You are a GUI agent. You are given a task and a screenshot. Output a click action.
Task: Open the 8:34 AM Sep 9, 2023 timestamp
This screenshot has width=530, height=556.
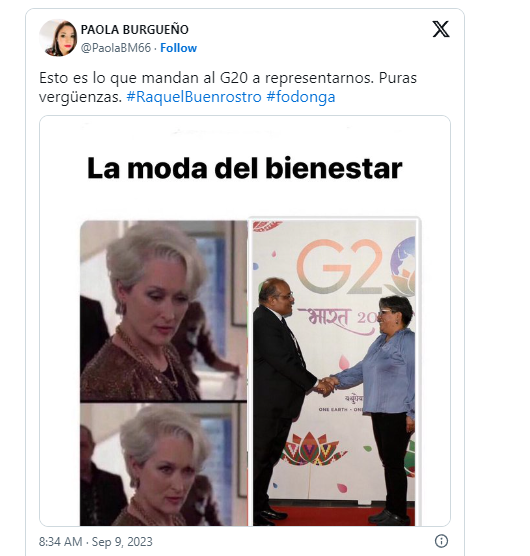(x=96, y=541)
